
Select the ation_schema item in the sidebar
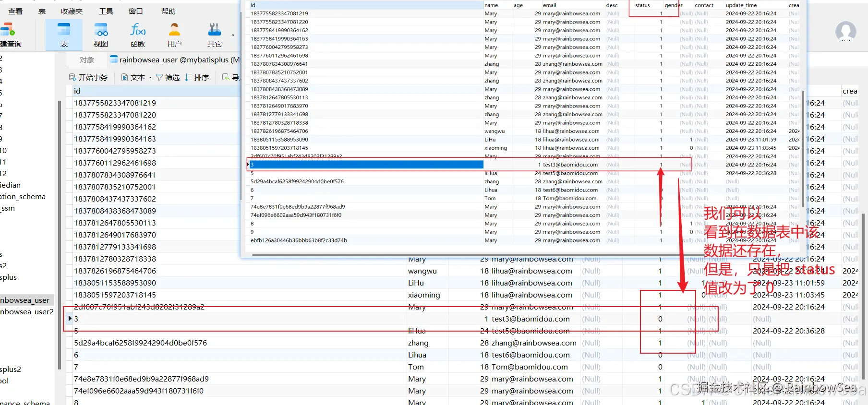point(23,196)
